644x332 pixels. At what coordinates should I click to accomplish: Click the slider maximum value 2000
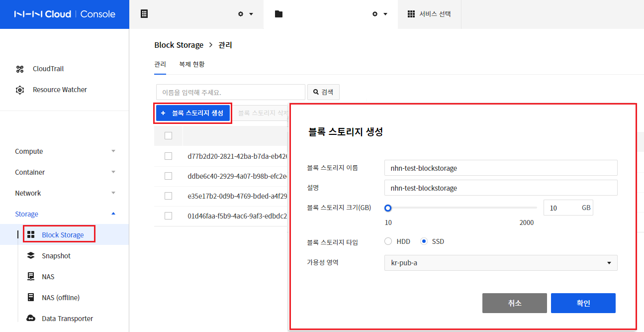click(526, 222)
